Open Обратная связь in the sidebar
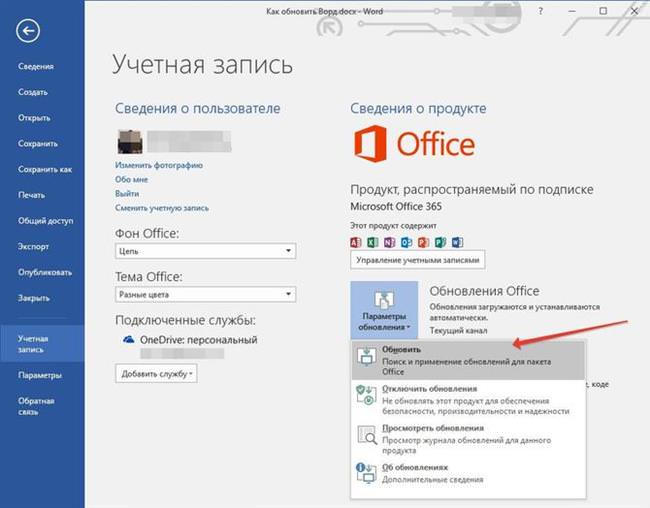Screen dimensions: 650x508 pyautogui.click(x=36, y=406)
